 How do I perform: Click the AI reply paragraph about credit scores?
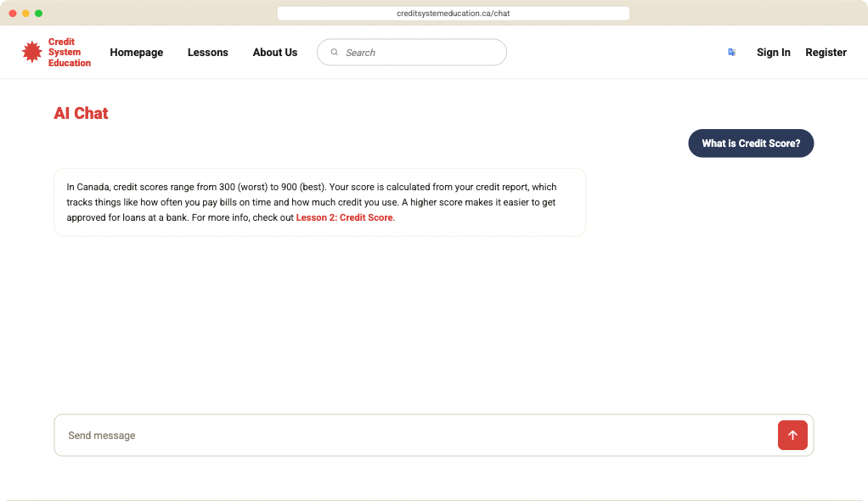320,202
